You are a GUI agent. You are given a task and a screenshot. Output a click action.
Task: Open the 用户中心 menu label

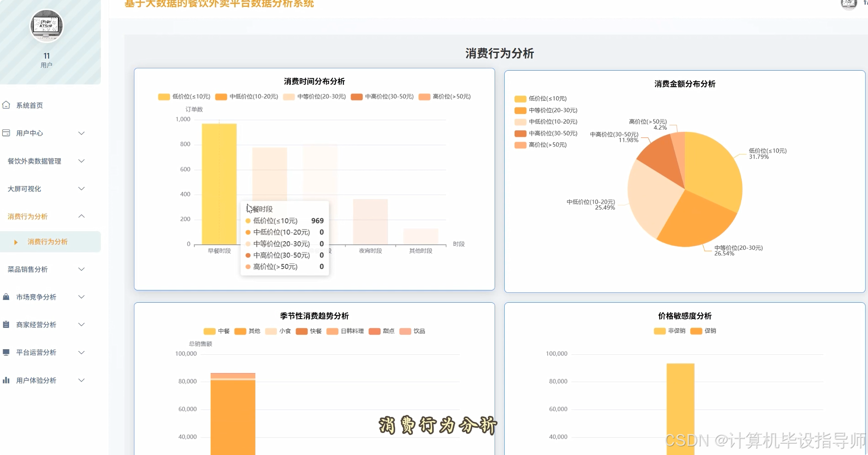point(30,133)
